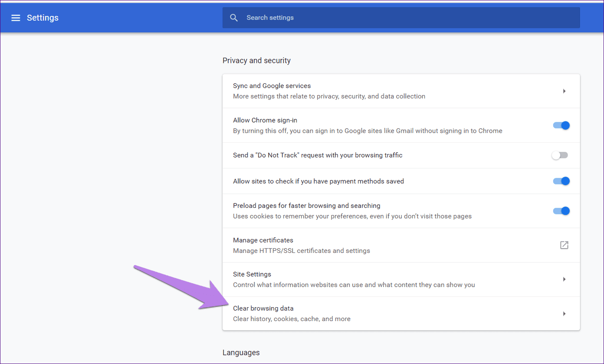Turn off Preload pages toggle

[x=561, y=211]
